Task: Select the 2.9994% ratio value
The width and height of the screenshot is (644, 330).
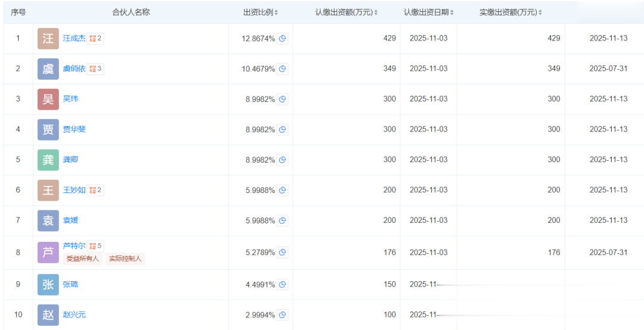Action: point(261,315)
